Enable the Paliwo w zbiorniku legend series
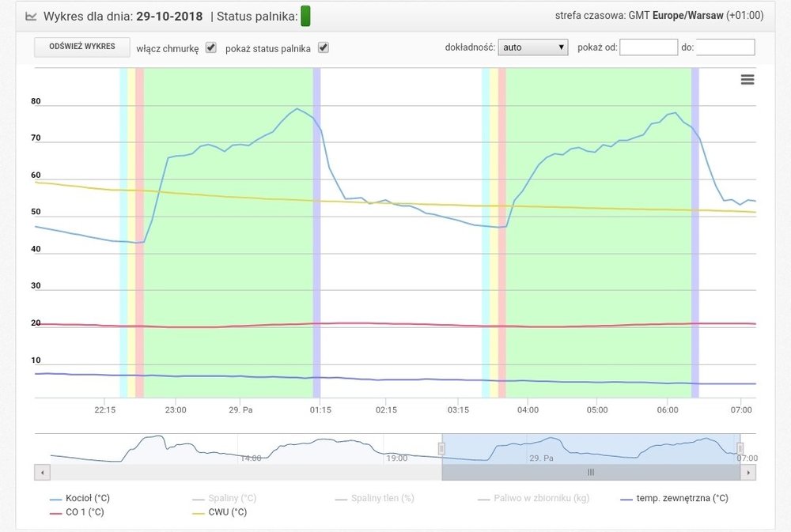 534,498
